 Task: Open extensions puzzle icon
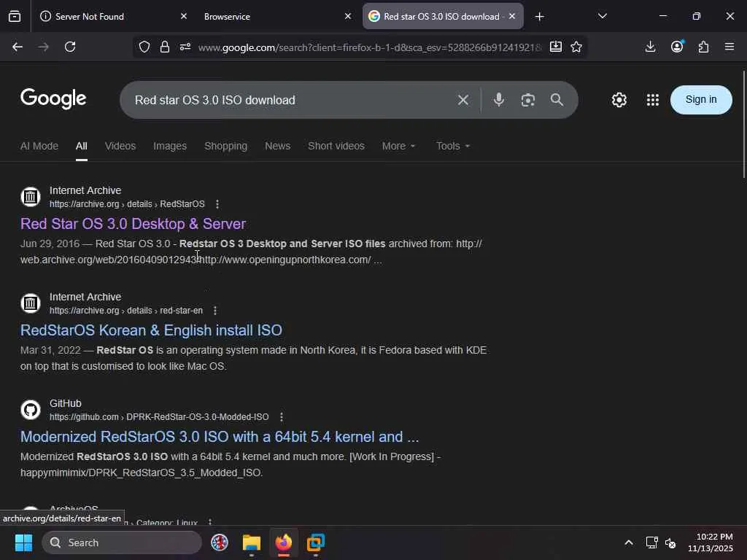[704, 47]
